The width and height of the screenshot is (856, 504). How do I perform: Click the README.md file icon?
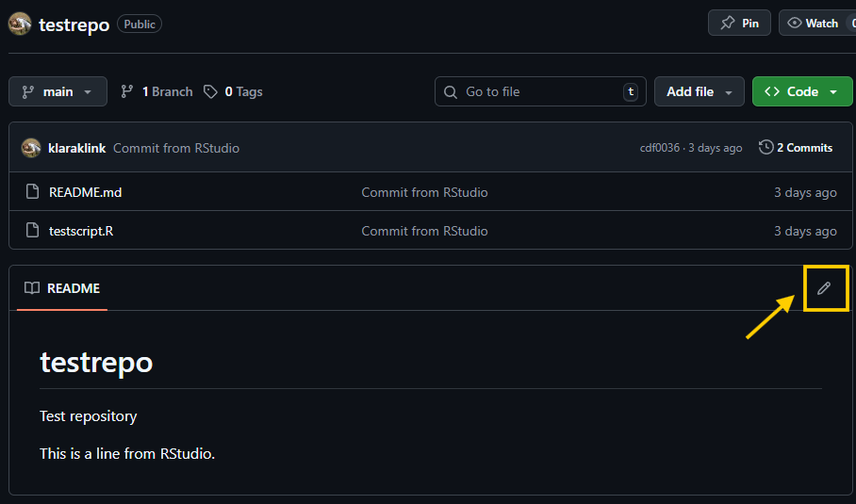[32, 192]
